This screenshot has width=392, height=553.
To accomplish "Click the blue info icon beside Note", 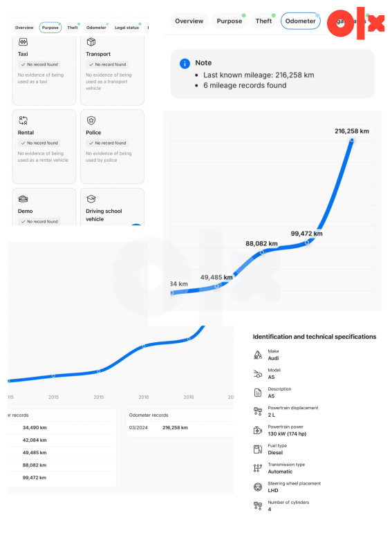I will pos(185,64).
